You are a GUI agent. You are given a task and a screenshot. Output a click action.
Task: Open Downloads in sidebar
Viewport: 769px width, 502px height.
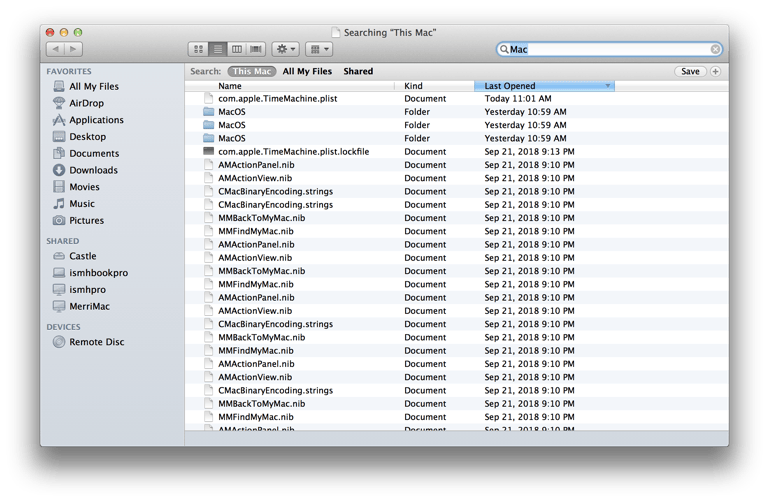tap(85, 170)
